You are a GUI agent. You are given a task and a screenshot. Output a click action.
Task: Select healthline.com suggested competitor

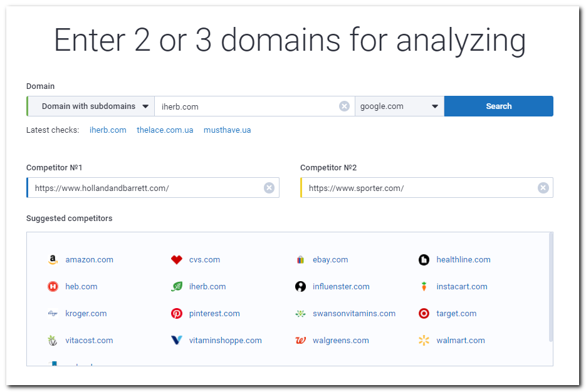click(x=463, y=259)
